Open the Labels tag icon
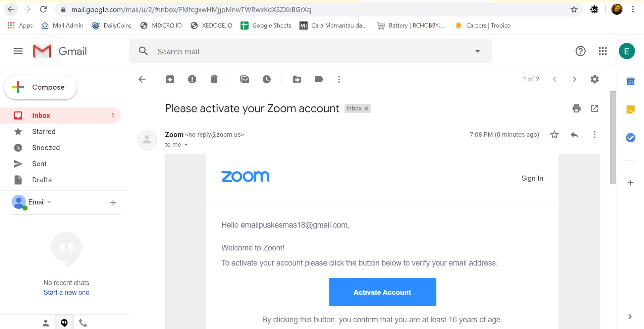 tap(319, 79)
